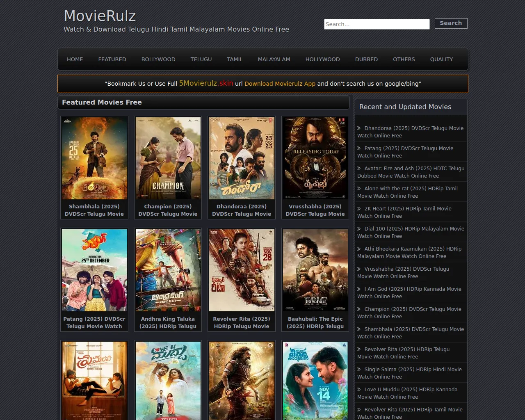Open the QUALITY menu item

[x=441, y=59]
